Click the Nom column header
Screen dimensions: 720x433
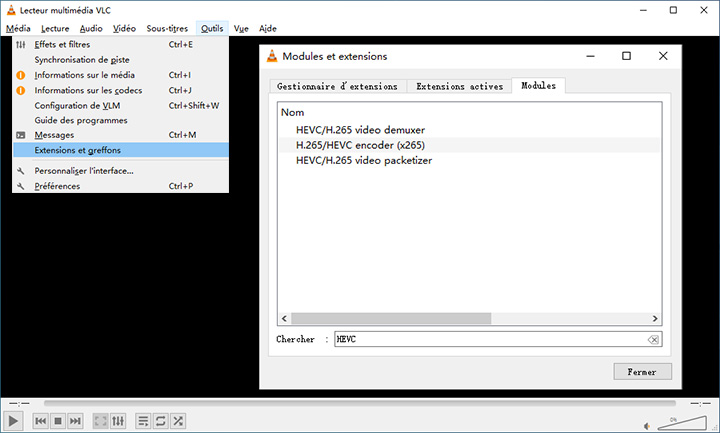point(292,112)
